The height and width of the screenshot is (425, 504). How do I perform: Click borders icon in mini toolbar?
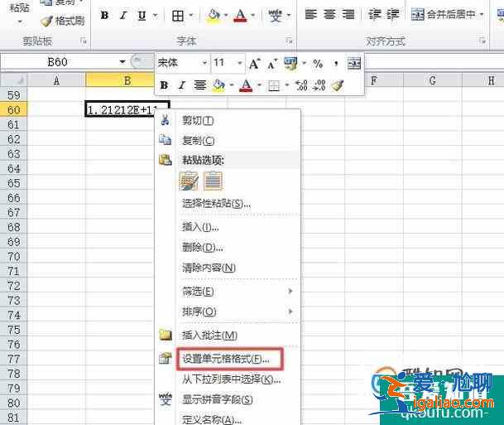[x=274, y=85]
